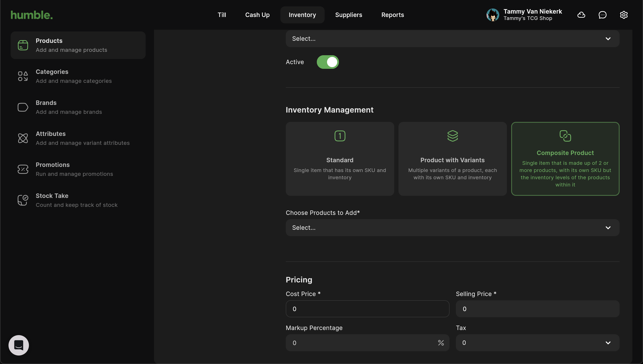Click the cloud sync icon

(x=581, y=15)
